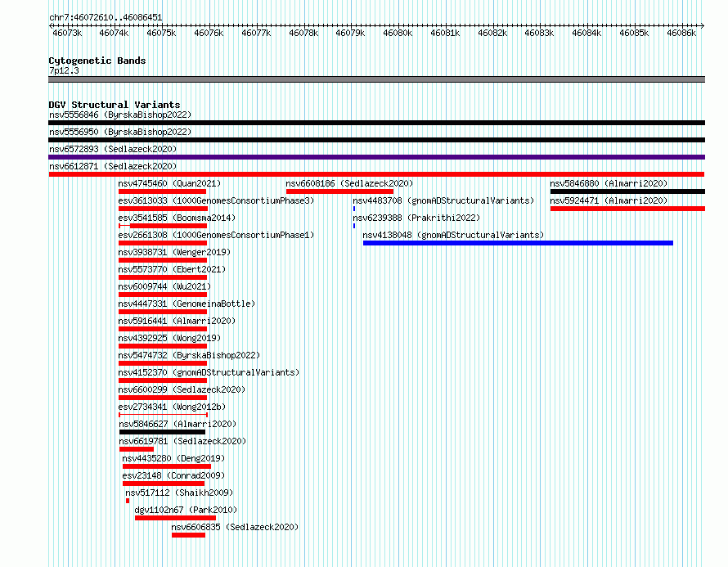Screen dimensions: 728x567
Task: Select nsv6606835 (Sedlazeck2020) label
Action: point(235,527)
